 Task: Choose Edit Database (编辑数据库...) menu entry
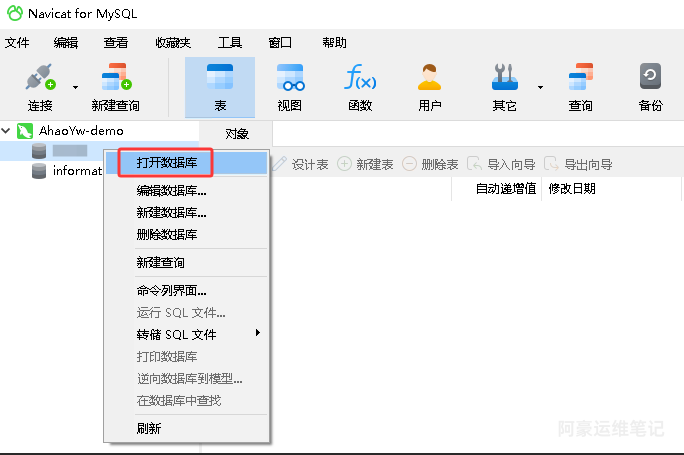[x=186, y=191]
